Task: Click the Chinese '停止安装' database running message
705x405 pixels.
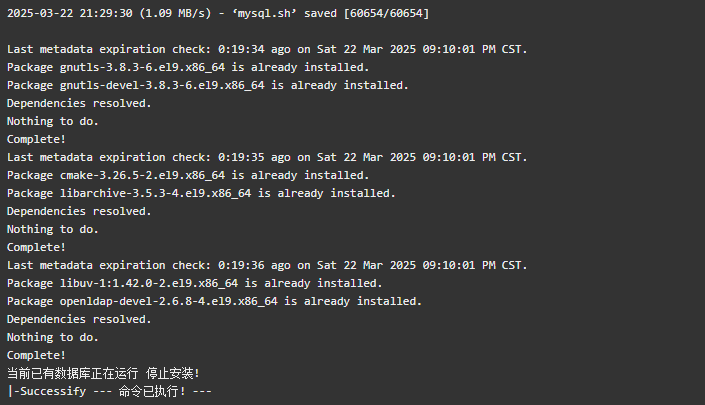Action: [103, 373]
